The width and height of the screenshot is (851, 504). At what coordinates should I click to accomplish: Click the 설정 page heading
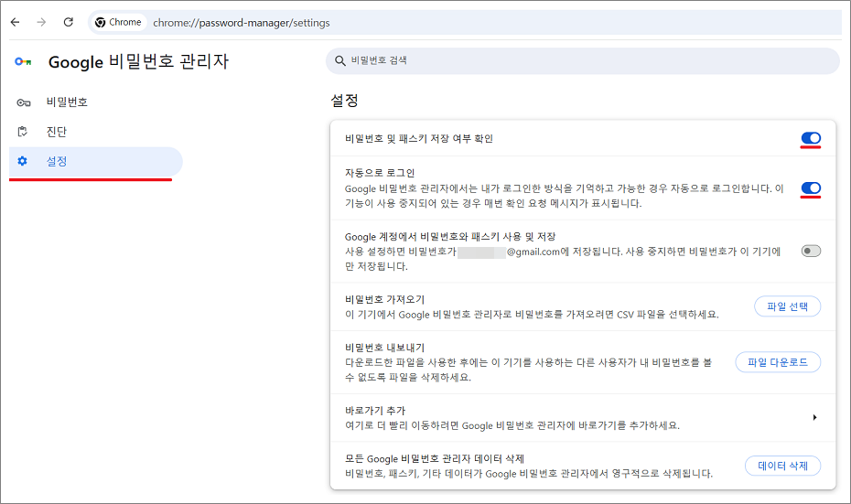[x=345, y=101]
